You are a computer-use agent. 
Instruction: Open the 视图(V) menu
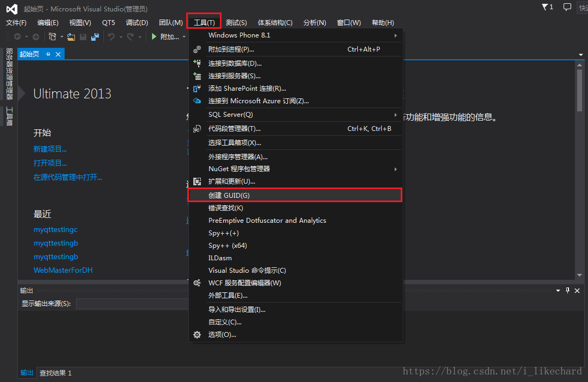(x=80, y=22)
